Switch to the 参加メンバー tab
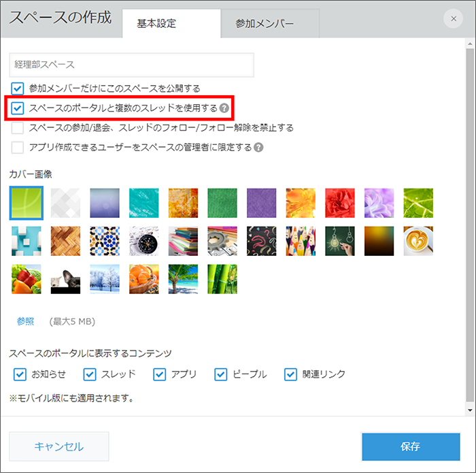 (x=270, y=23)
